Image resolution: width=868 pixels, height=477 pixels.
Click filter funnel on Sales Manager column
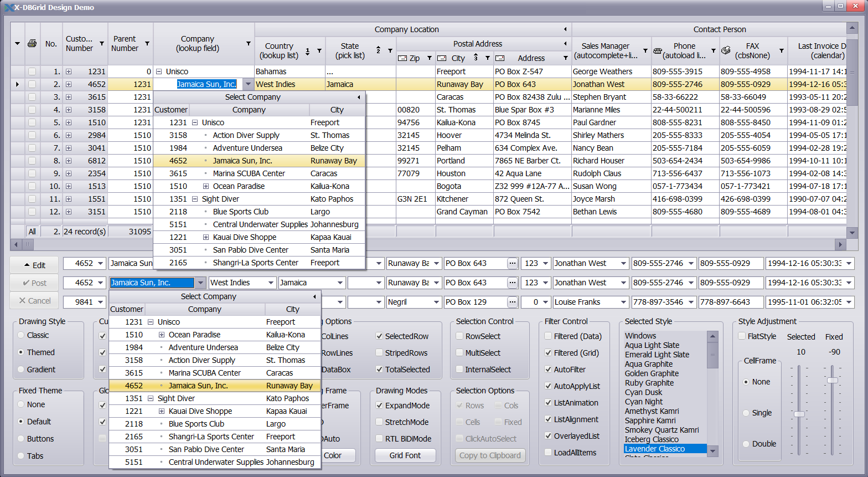pyautogui.click(x=645, y=50)
